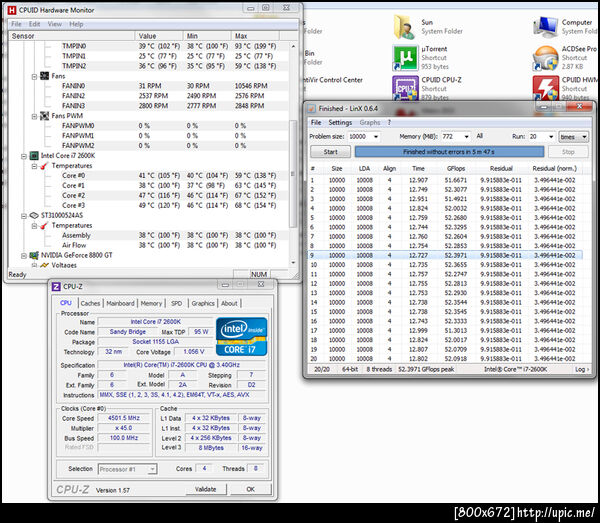Collapse the CPU Temperatures node

pos(34,166)
